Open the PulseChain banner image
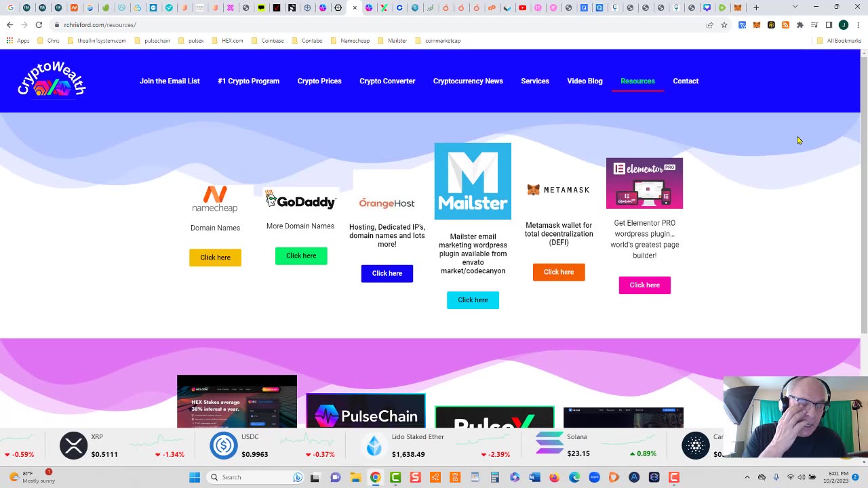 click(366, 411)
